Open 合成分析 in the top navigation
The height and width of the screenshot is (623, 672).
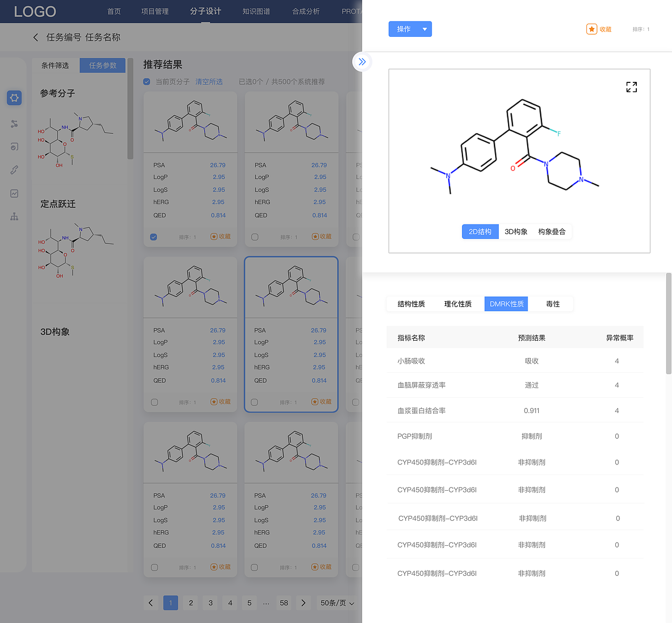[x=306, y=12]
